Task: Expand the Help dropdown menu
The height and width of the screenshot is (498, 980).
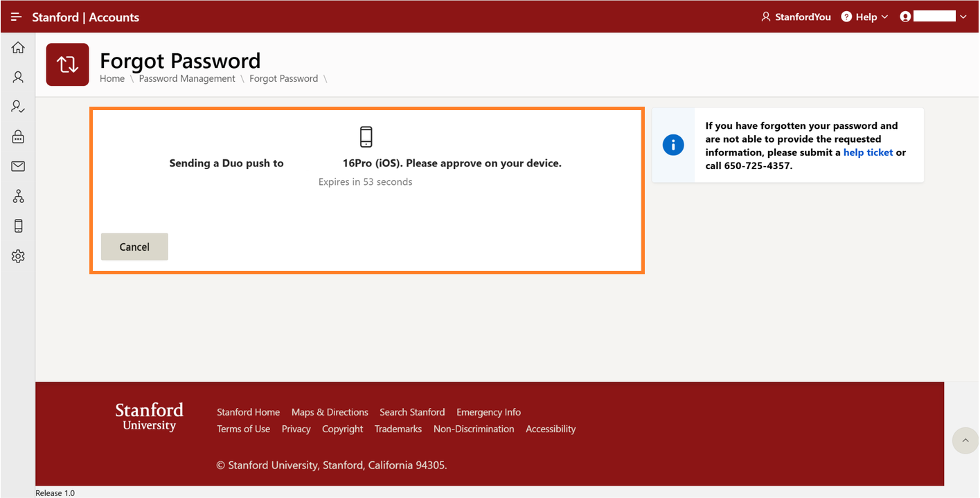Action: [864, 17]
